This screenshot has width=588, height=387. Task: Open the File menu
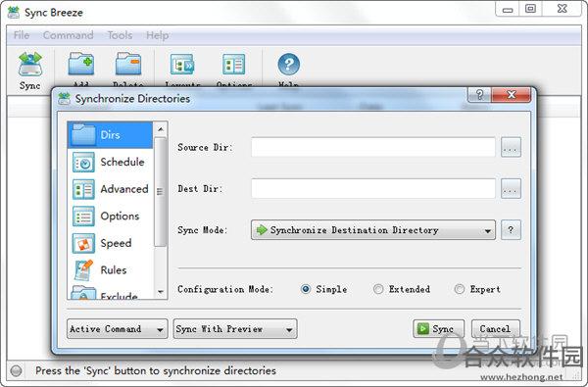coord(22,35)
